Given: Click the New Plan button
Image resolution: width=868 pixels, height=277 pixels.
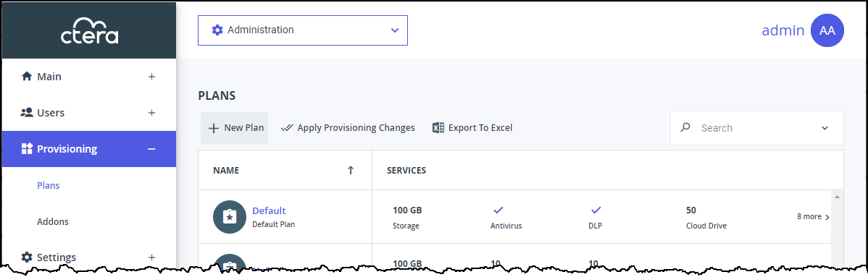Looking at the screenshot, I should click(x=234, y=128).
